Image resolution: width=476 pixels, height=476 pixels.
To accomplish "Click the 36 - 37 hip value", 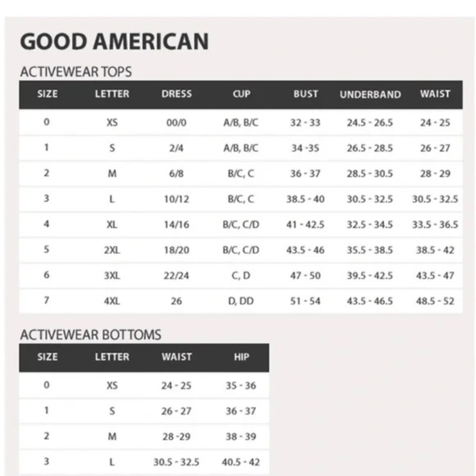I will (x=241, y=411).
